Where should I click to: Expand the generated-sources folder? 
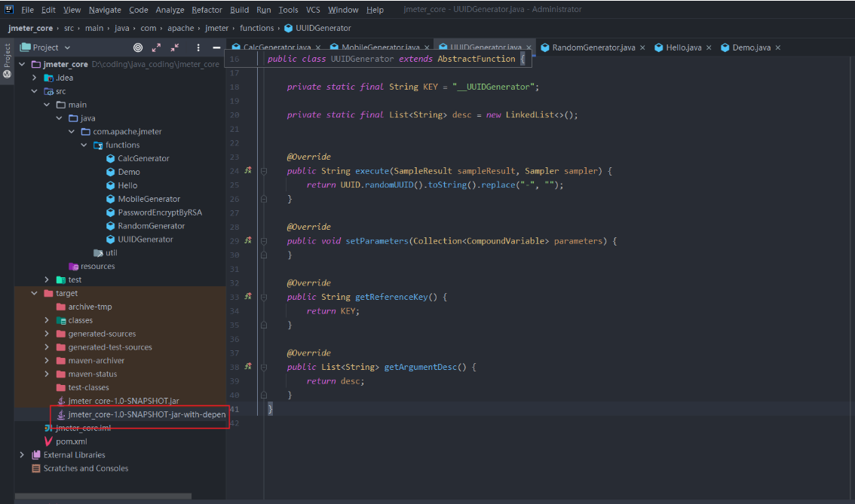tap(47, 334)
